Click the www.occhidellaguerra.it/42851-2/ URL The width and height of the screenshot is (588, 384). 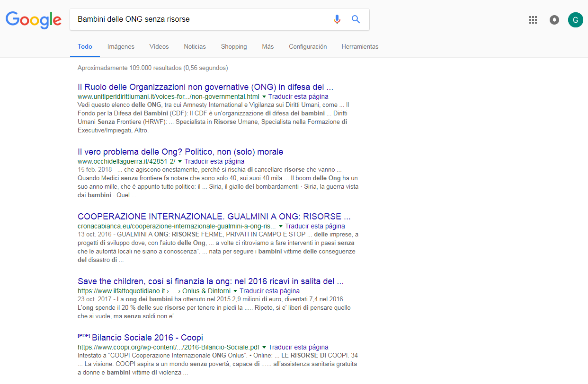pyautogui.click(x=126, y=161)
